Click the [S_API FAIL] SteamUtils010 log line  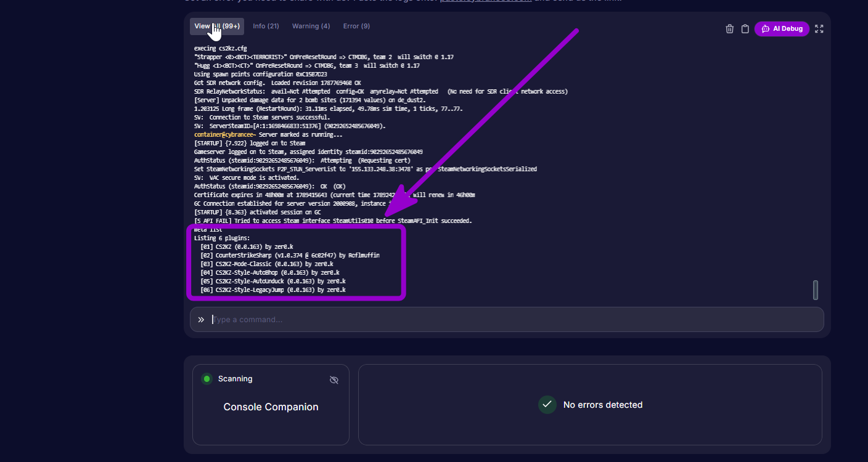[333, 221]
